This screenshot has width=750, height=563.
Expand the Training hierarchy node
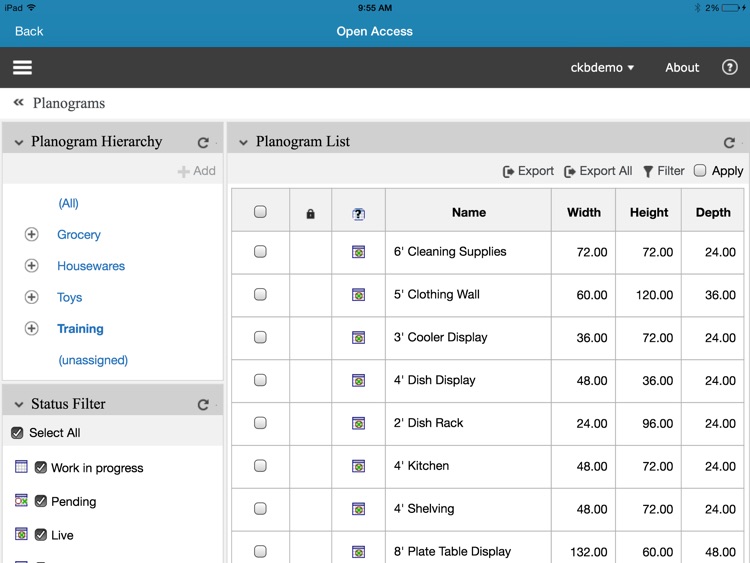point(32,329)
